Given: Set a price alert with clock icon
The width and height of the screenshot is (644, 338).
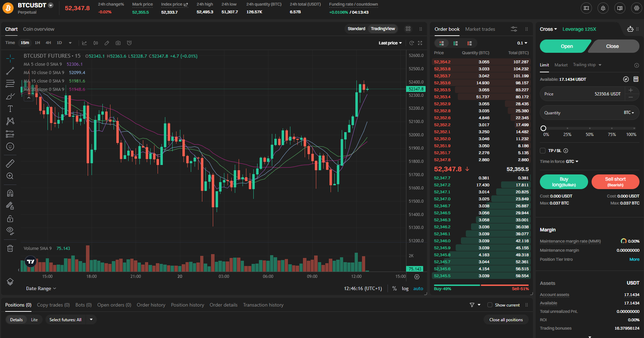Looking at the screenshot, I should (129, 43).
